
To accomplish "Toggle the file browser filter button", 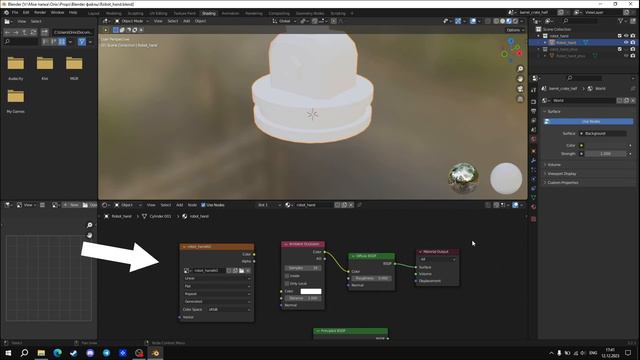I will [82, 42].
